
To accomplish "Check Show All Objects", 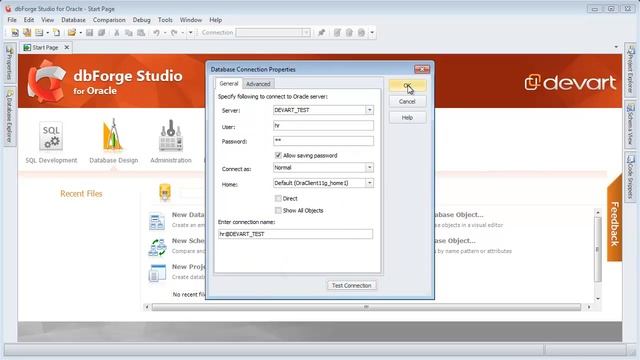I will point(278,210).
